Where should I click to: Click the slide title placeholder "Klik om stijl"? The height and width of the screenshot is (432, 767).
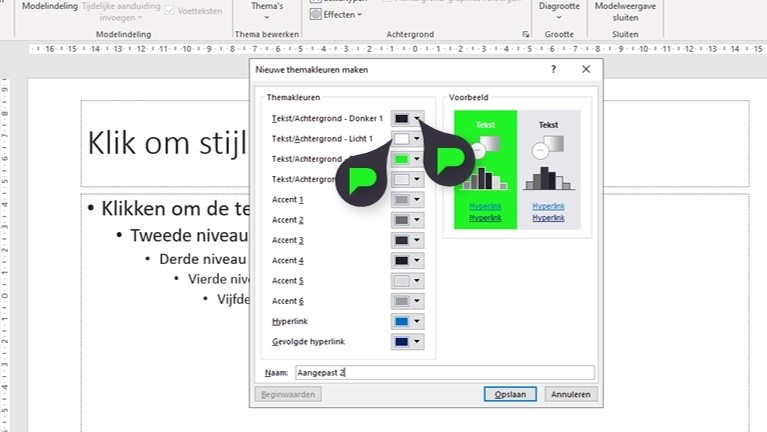coord(167,144)
